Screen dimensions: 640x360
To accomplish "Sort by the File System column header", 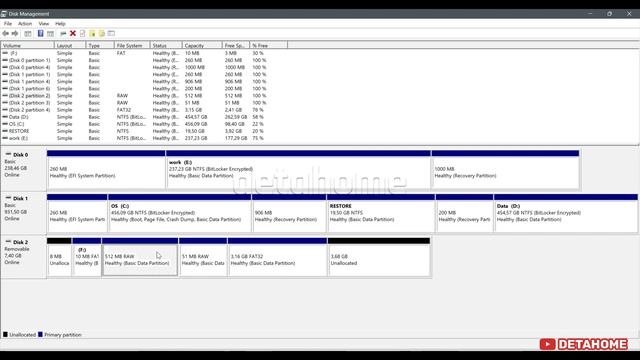I will [132, 45].
